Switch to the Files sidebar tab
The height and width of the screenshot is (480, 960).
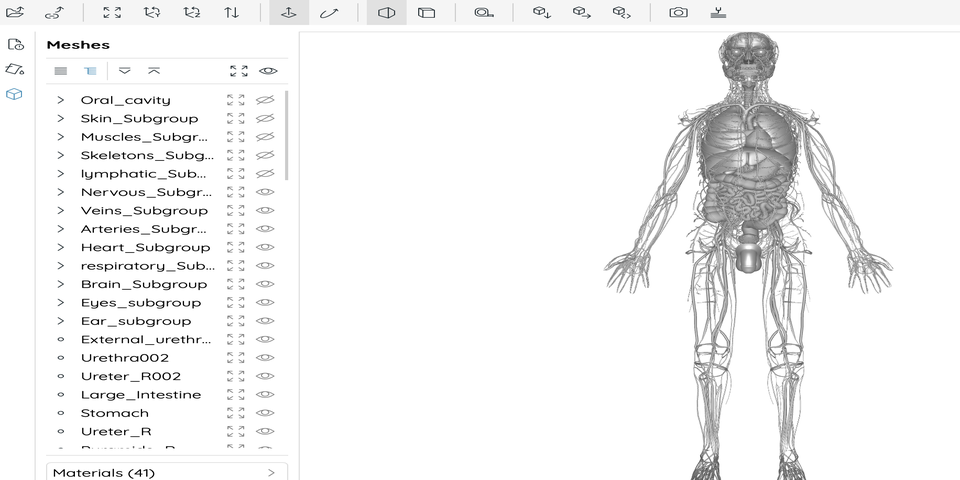point(15,45)
